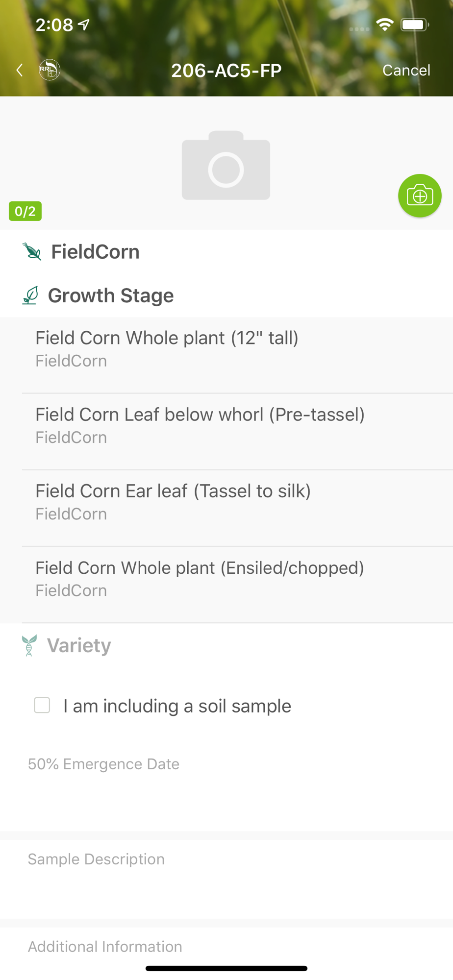Choose Field Corn Ear leaf (Tassel to silk)
453x980 pixels.
[173, 501]
